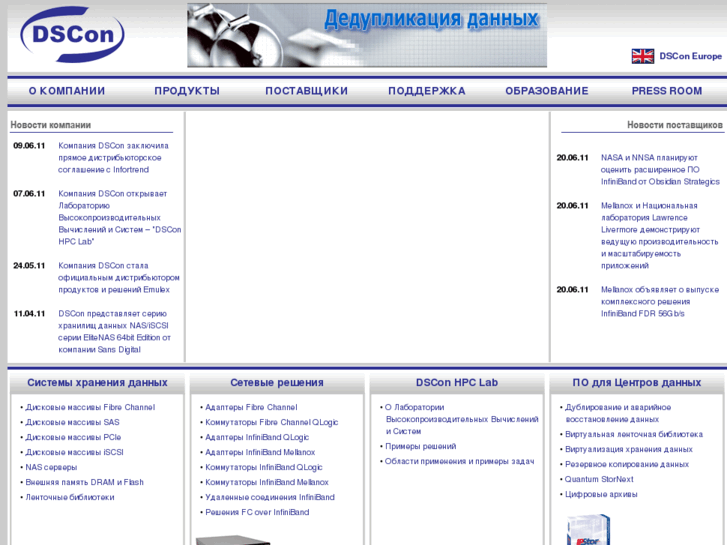This screenshot has height=545, width=727.
Task: Open the О КОМПАНИИ menu
Action: [x=67, y=91]
